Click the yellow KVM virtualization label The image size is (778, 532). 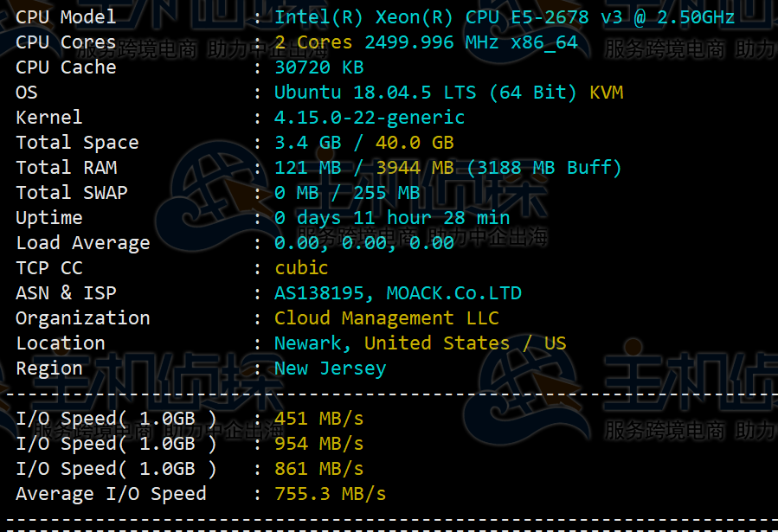(x=606, y=93)
